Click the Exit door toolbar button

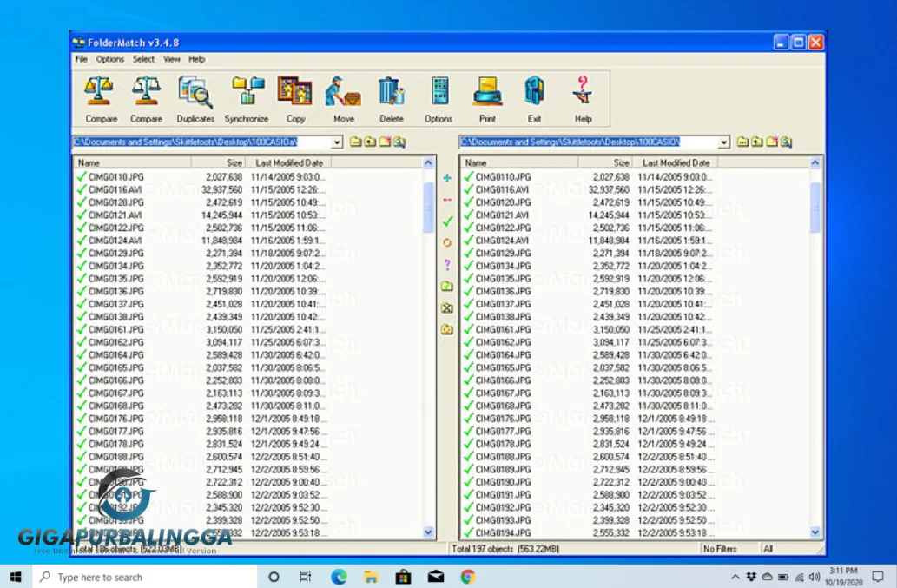(x=534, y=100)
